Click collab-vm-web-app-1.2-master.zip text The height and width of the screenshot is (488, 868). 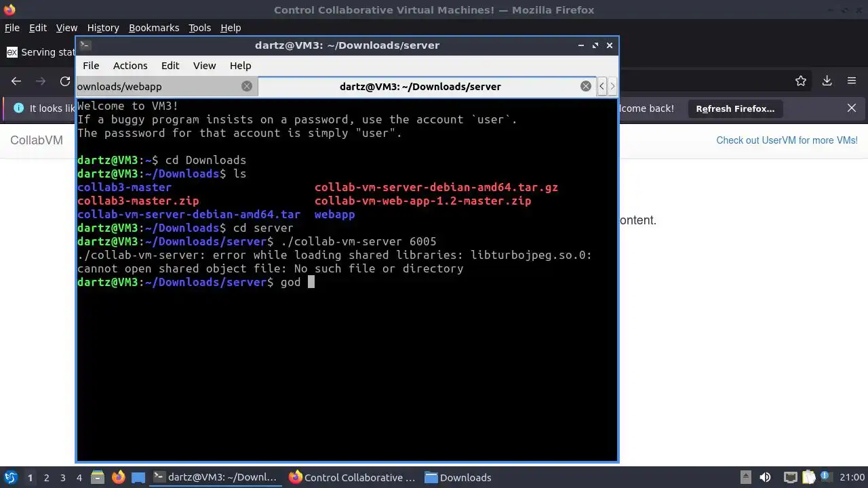pos(422,201)
